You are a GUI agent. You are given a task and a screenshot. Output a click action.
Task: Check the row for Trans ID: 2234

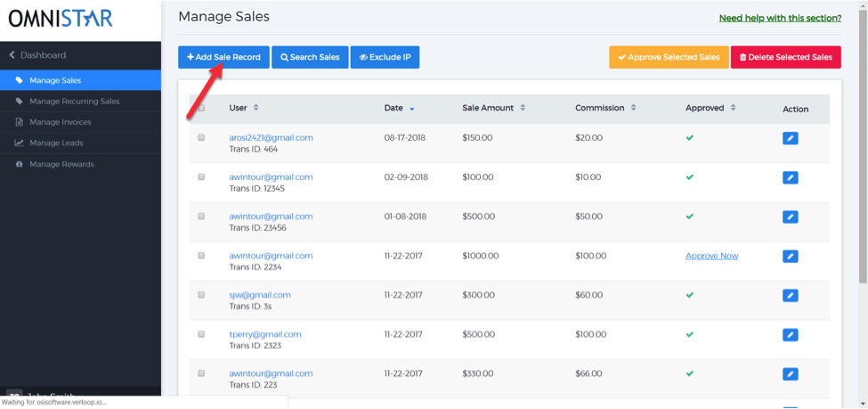(x=201, y=256)
